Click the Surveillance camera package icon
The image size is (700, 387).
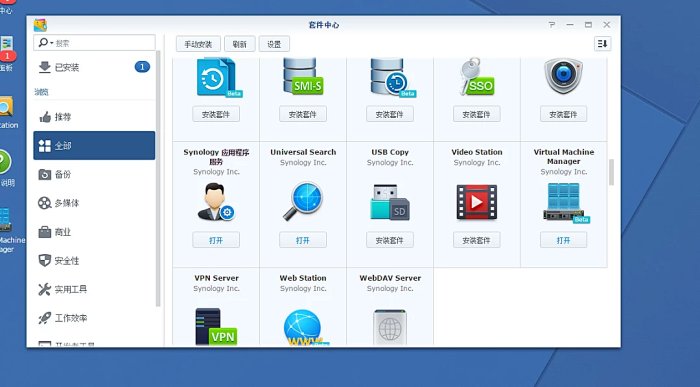(x=563, y=76)
